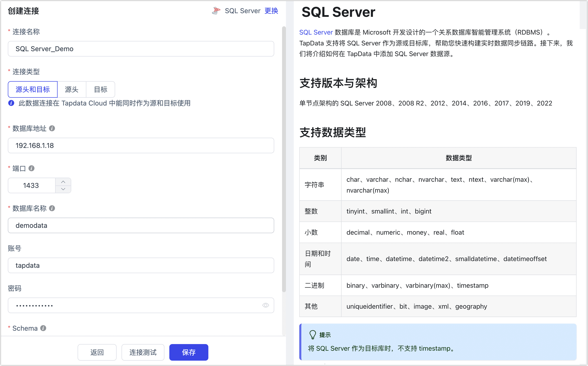Click the SQL Server logo icon
This screenshot has height=366, width=588.
pos(216,10)
